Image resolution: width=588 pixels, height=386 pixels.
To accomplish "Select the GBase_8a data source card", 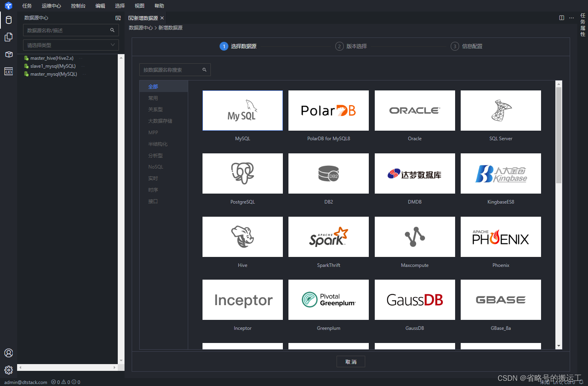I will [x=501, y=300].
